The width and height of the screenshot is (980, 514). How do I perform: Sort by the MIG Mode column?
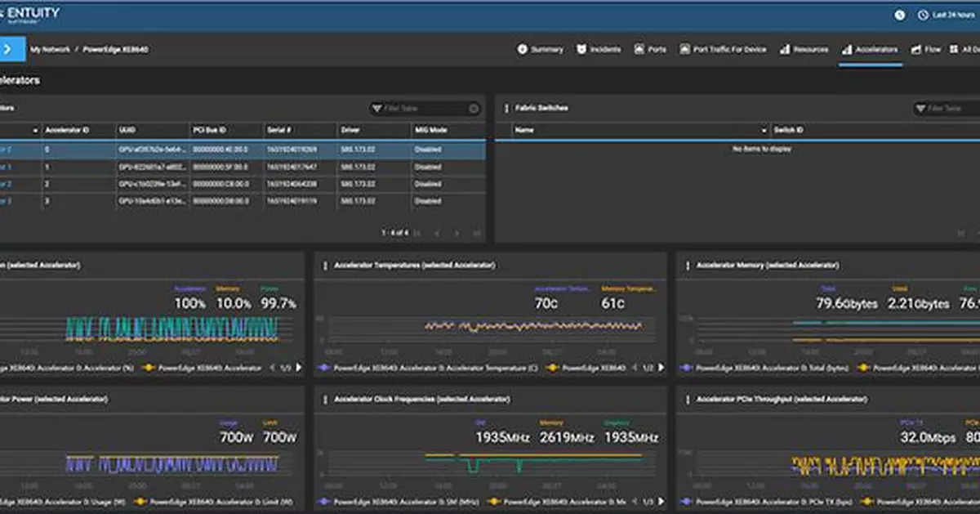coord(448,130)
